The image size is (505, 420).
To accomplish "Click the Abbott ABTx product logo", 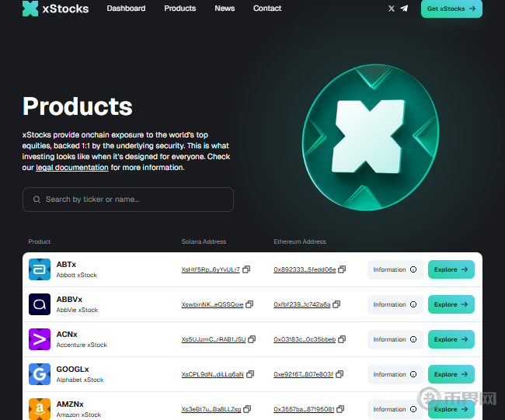I will (40, 269).
